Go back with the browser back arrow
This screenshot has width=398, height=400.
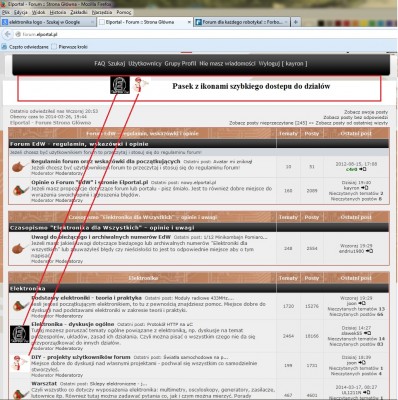[x=7, y=34]
